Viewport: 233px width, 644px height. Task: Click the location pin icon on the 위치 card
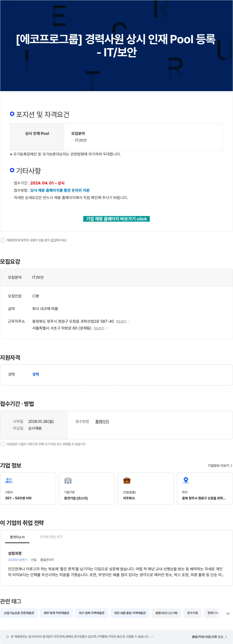pos(186,480)
